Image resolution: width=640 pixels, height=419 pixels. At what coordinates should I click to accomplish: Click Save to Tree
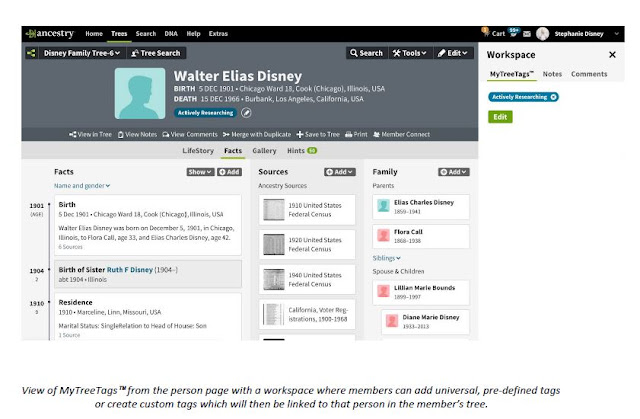pyautogui.click(x=318, y=134)
